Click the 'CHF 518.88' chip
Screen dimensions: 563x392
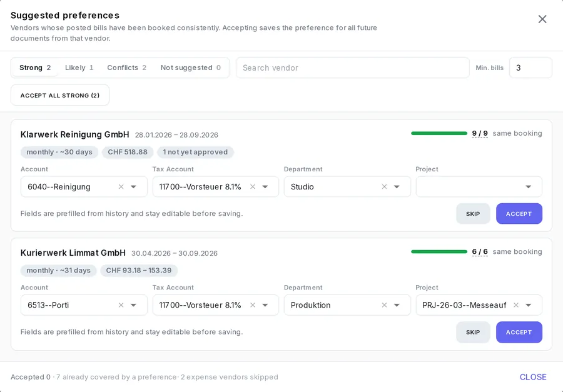click(x=128, y=152)
